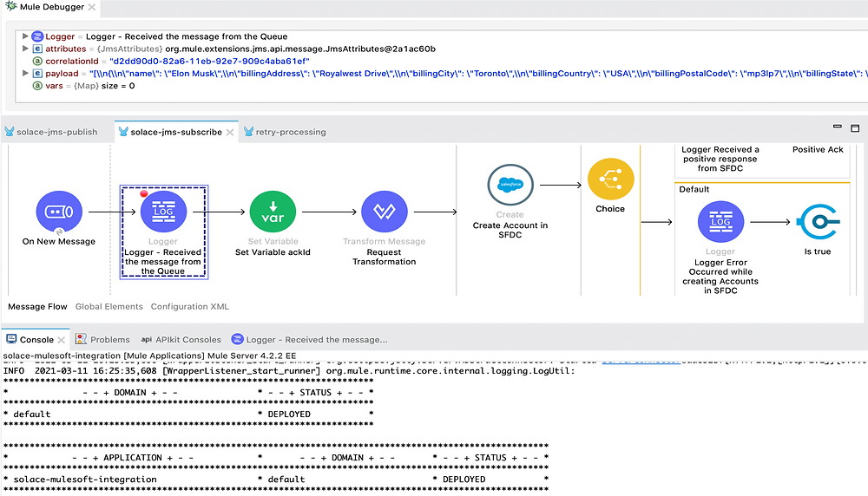Open the APIkit Consoles tab
The image size is (868, 496).
181,340
